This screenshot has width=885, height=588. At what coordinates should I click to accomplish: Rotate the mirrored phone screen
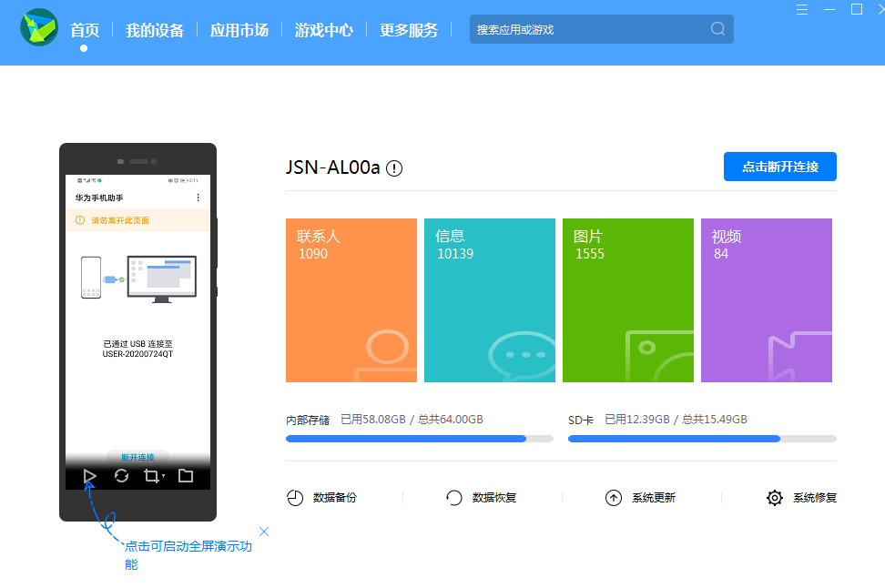[x=121, y=475]
